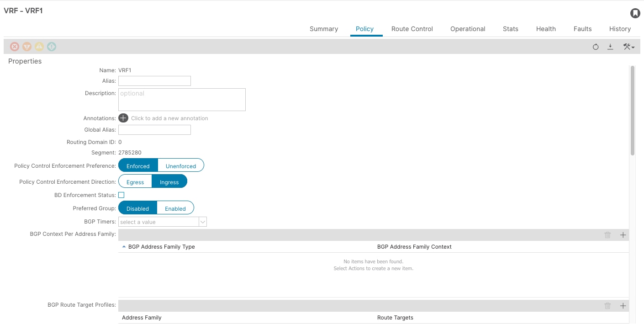644x330 pixels.
Task: Add a new annotation with plus icon
Action: pos(123,118)
